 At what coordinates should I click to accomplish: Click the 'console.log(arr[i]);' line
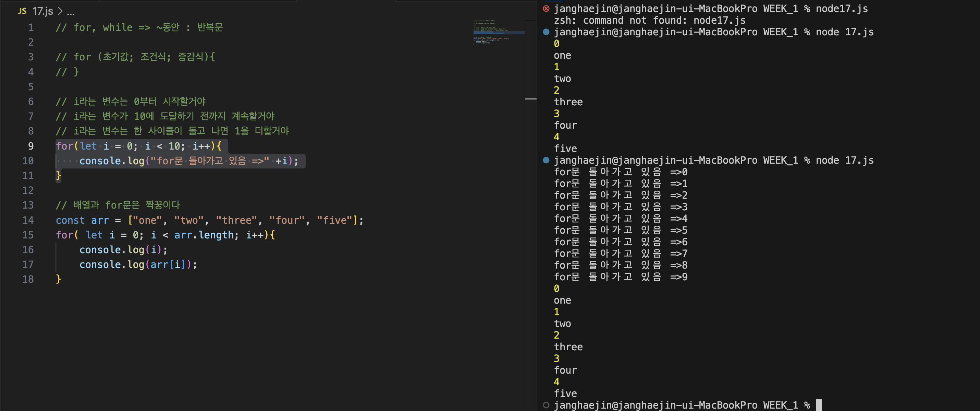coord(138,265)
